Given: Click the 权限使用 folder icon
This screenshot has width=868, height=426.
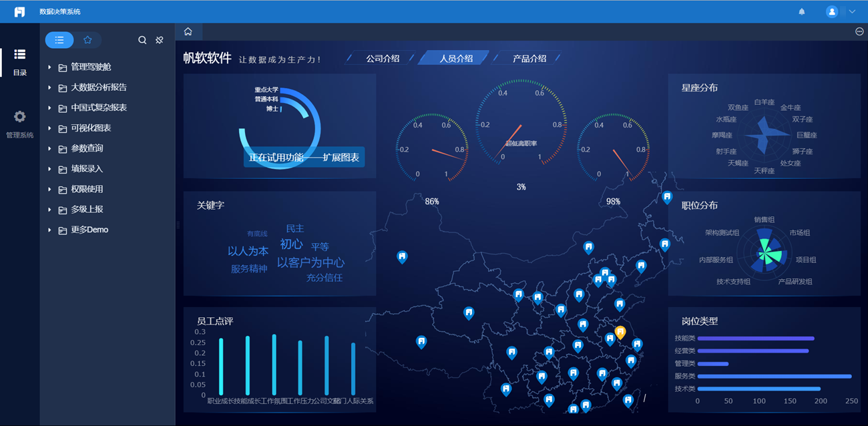Looking at the screenshot, I should point(62,190).
